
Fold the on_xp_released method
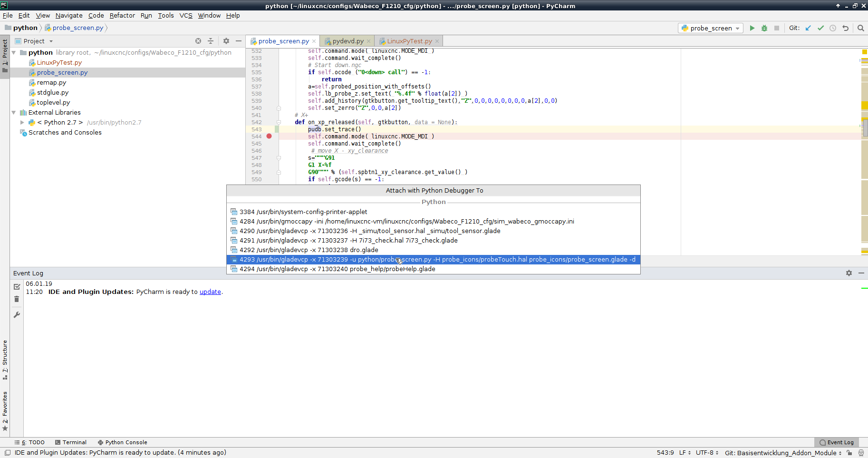279,122
